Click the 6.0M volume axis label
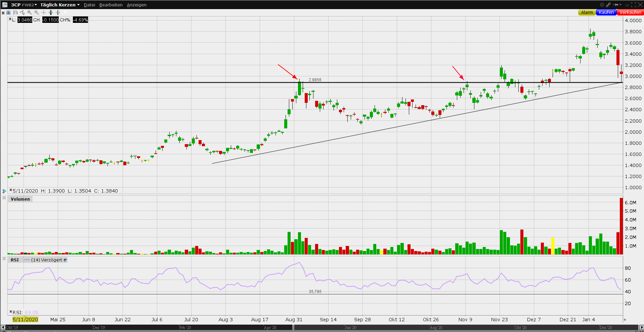Viewport: 644px width, 332px height. [x=631, y=203]
